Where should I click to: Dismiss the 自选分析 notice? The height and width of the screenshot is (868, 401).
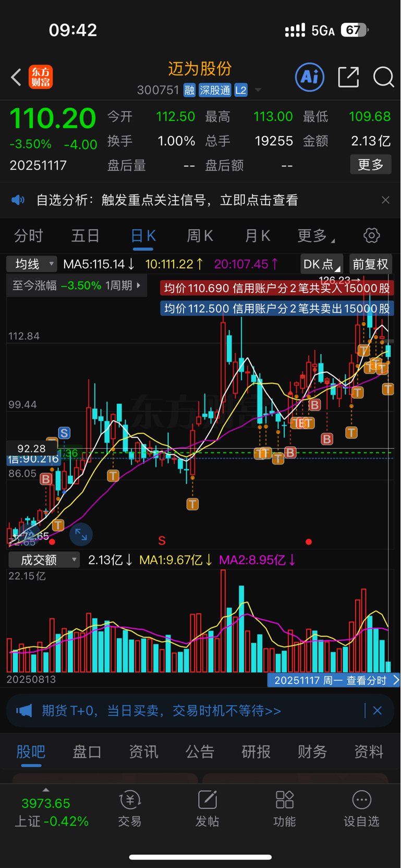tap(385, 200)
